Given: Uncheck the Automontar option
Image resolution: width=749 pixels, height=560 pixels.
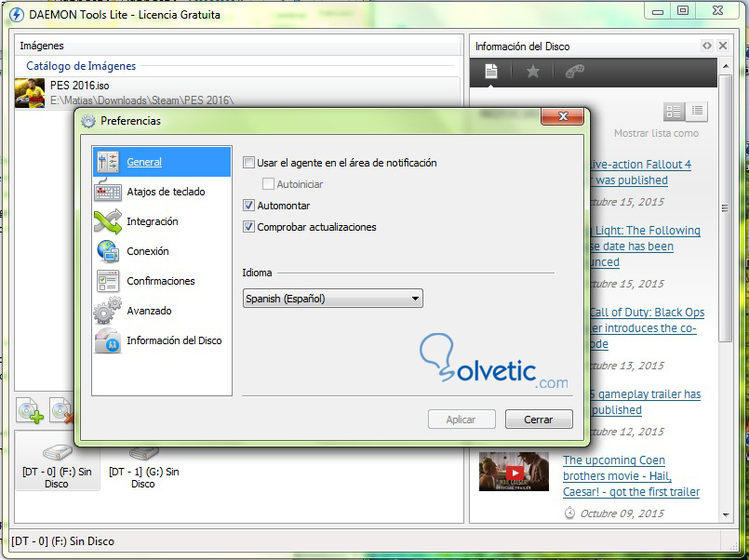Looking at the screenshot, I should tap(248, 206).
